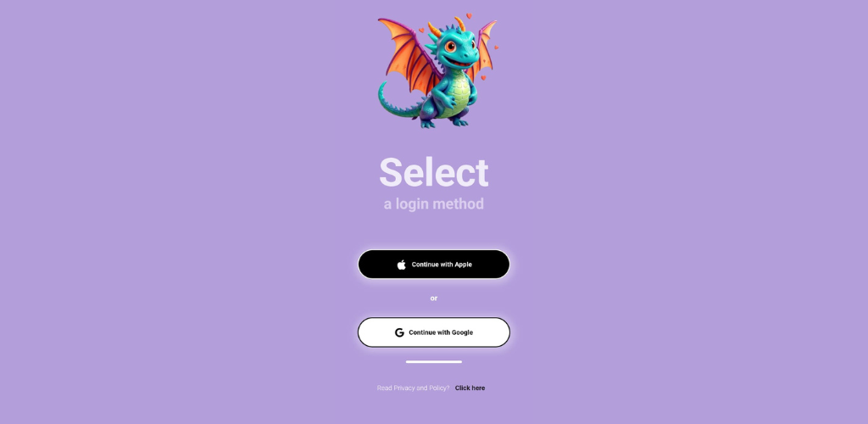868x424 pixels.
Task: Click the white horizontal bar below Google button
Action: click(434, 362)
